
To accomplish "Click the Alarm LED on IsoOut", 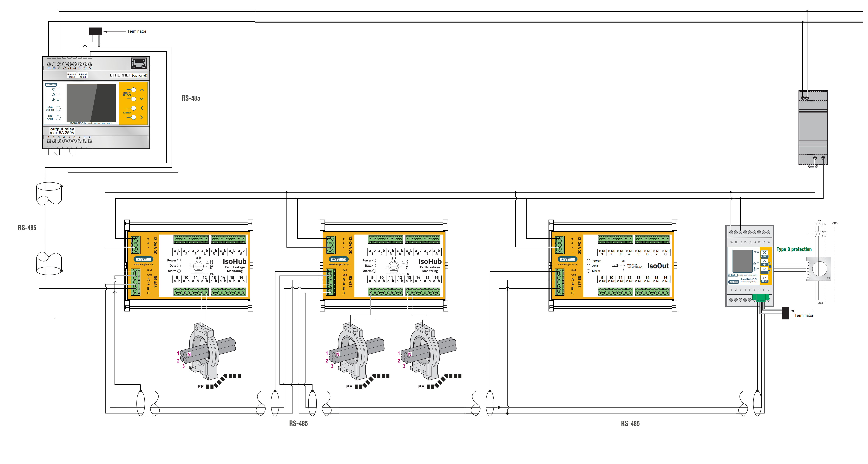I will tap(588, 271).
